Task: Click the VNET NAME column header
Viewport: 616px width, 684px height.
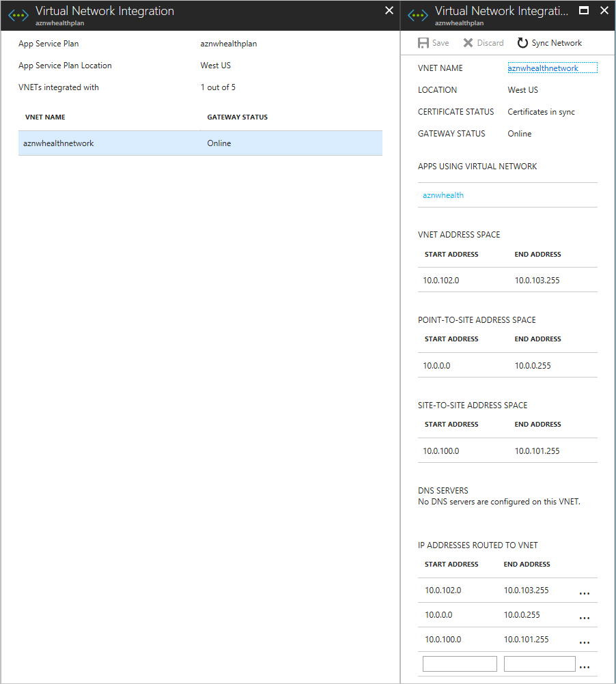Action: coord(45,117)
